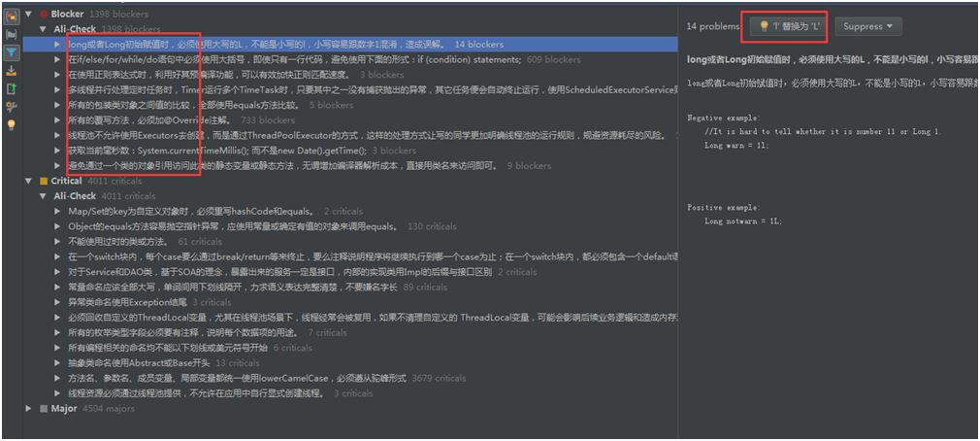The width and height of the screenshot is (980, 441).
Task: Collapse Ali-Check under Blocker
Action: coord(43,29)
